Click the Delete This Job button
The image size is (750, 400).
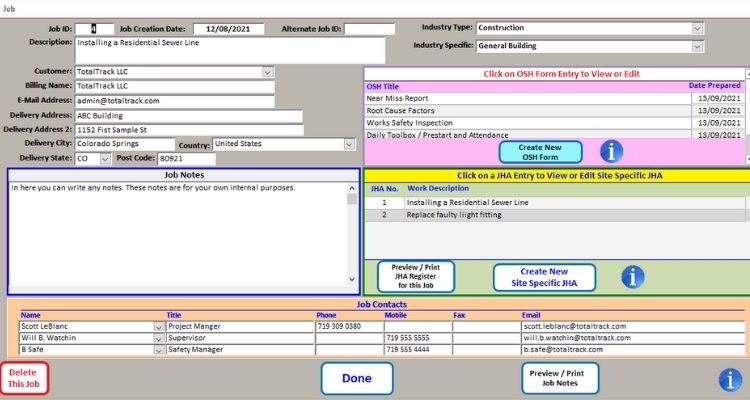pyautogui.click(x=24, y=378)
